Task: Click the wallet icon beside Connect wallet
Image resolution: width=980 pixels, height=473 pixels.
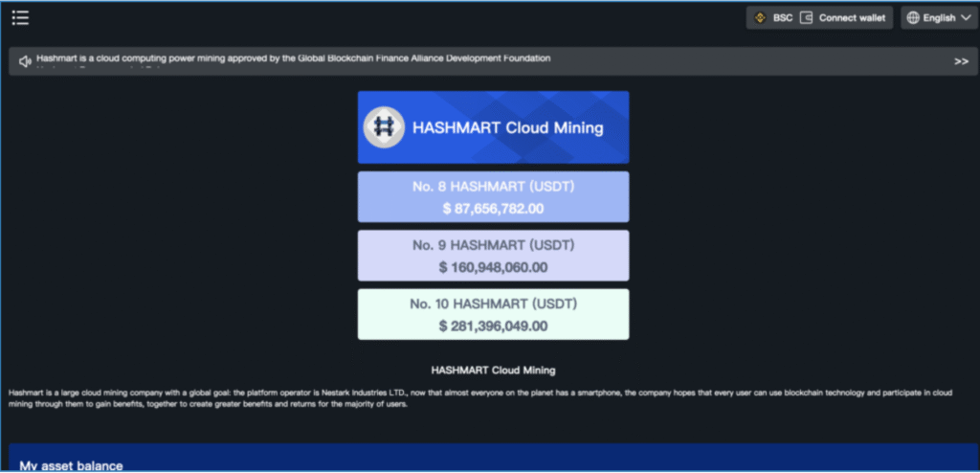Action: pyautogui.click(x=806, y=18)
